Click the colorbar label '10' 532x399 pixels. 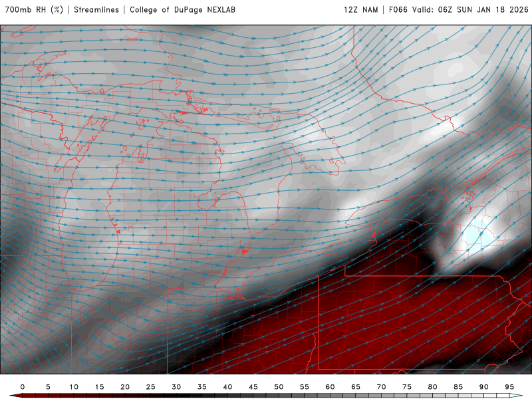tap(74, 387)
